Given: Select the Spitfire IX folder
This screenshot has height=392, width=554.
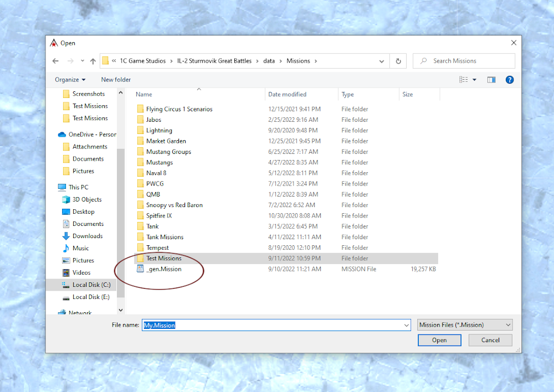Looking at the screenshot, I should click(x=159, y=215).
